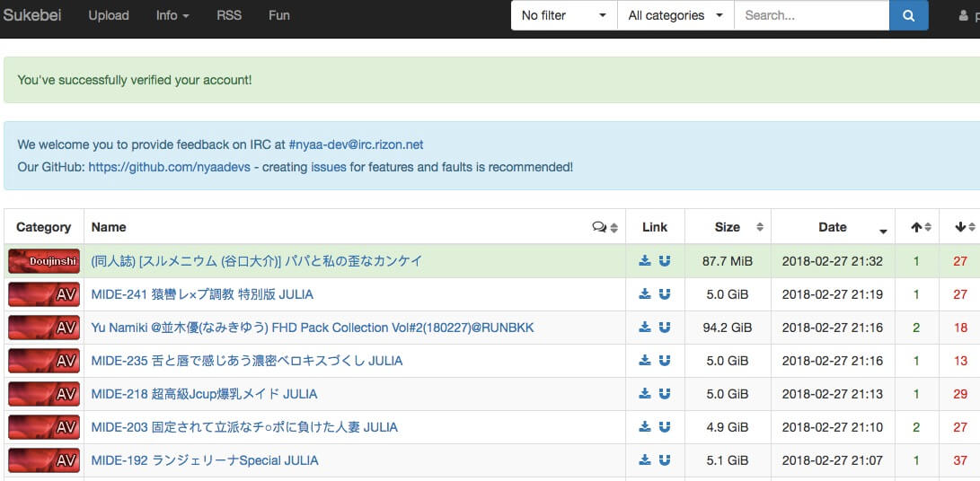Click the blue magnifier search button
The height and width of the screenshot is (481, 980).
909,15
